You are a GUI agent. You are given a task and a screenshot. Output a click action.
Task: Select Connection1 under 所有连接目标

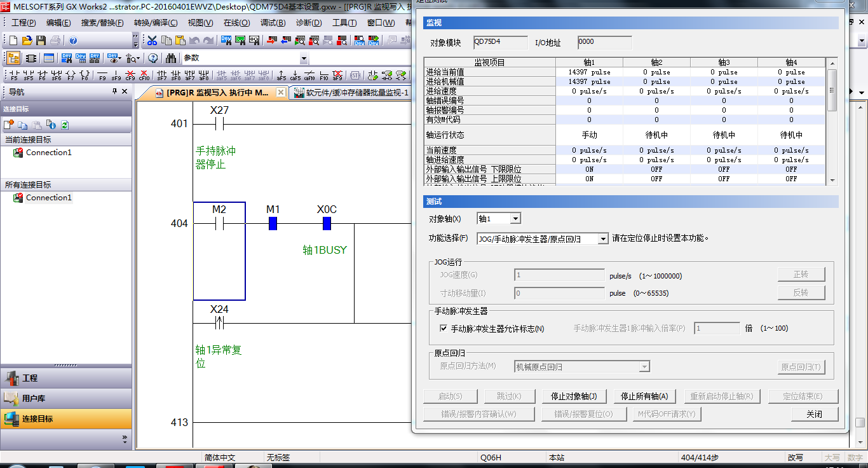point(48,198)
